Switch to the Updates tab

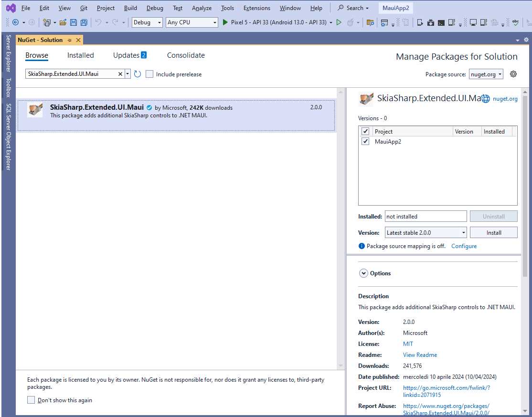[x=129, y=55]
